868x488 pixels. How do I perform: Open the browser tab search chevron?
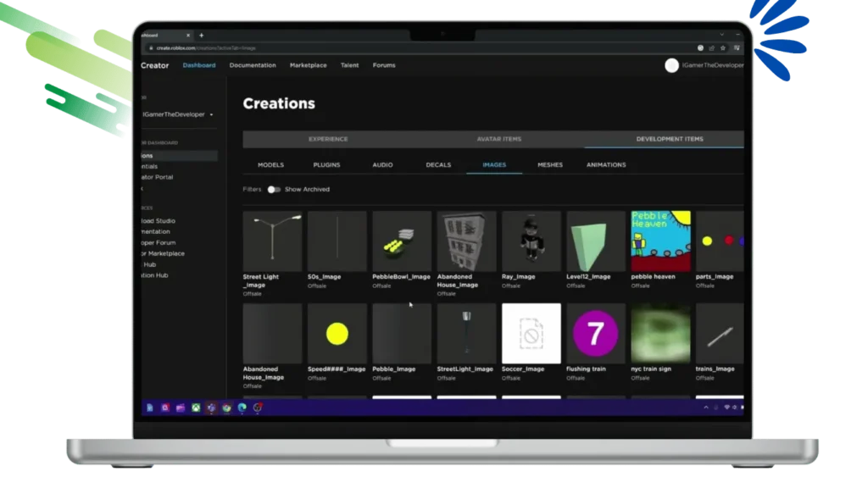pyautogui.click(x=722, y=35)
